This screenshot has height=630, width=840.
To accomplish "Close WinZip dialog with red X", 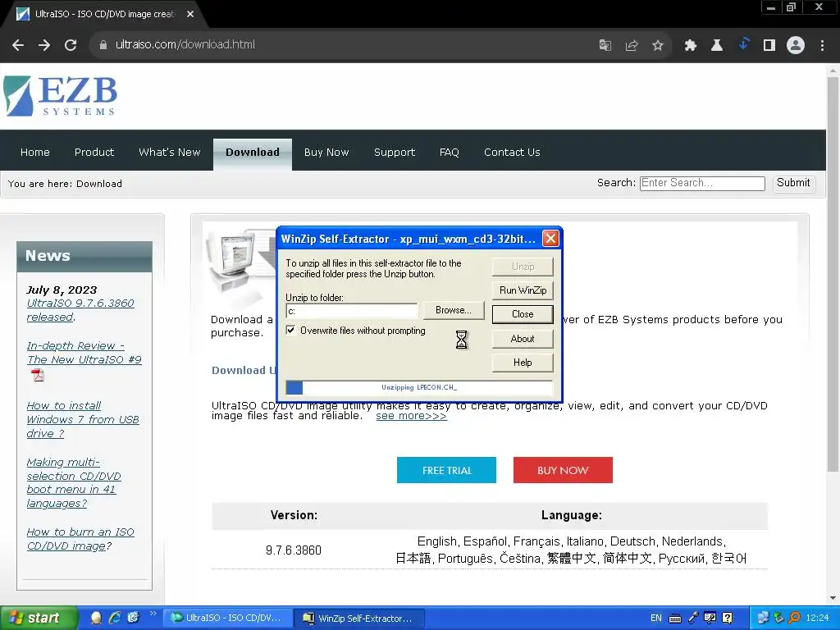I will point(550,239).
